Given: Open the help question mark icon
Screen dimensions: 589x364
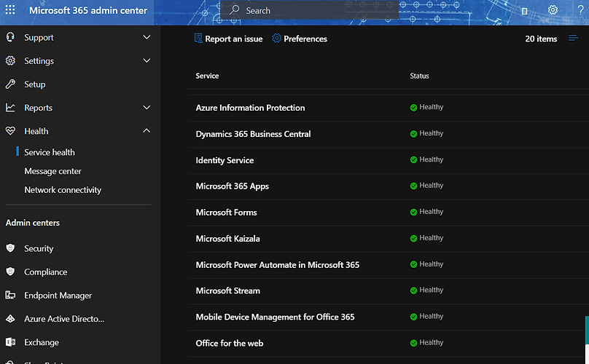Looking at the screenshot, I should [581, 9].
